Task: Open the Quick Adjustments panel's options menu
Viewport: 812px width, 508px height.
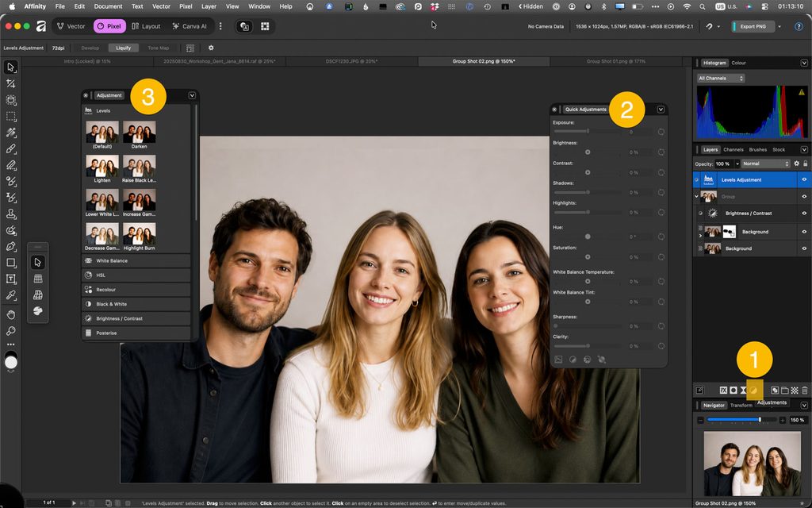Action: [661, 110]
